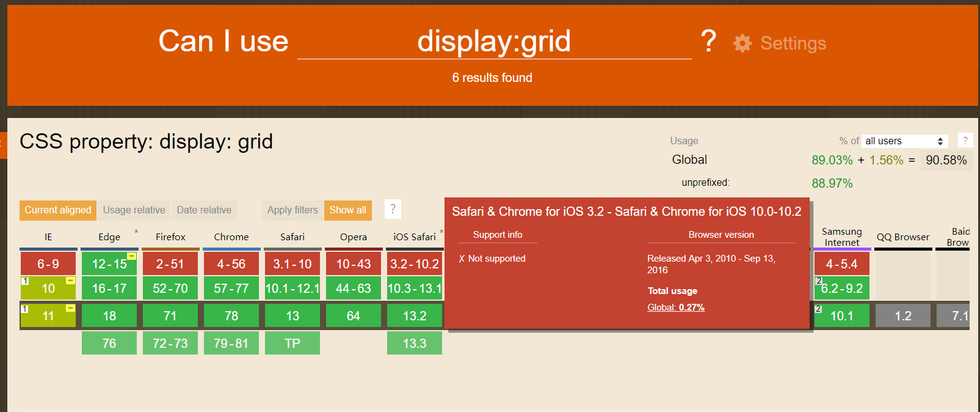The width and height of the screenshot is (980, 412).
Task: Select Baidu Browser 7.1 cell
Action: point(954,316)
